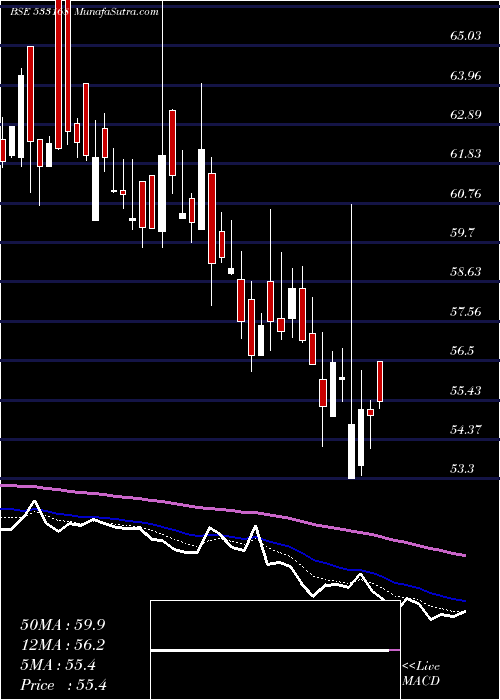Click the 55.43 price axis label
The image size is (500, 700).
[x=466, y=391]
